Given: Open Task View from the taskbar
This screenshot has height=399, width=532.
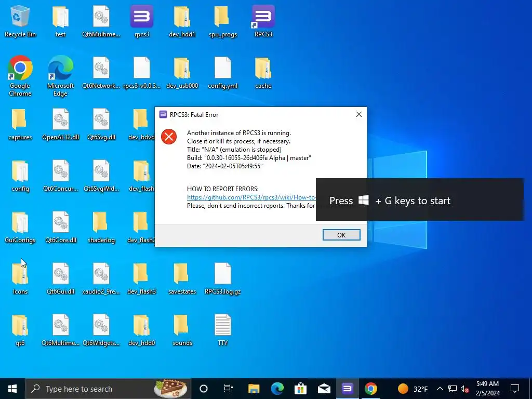Looking at the screenshot, I should (229, 389).
